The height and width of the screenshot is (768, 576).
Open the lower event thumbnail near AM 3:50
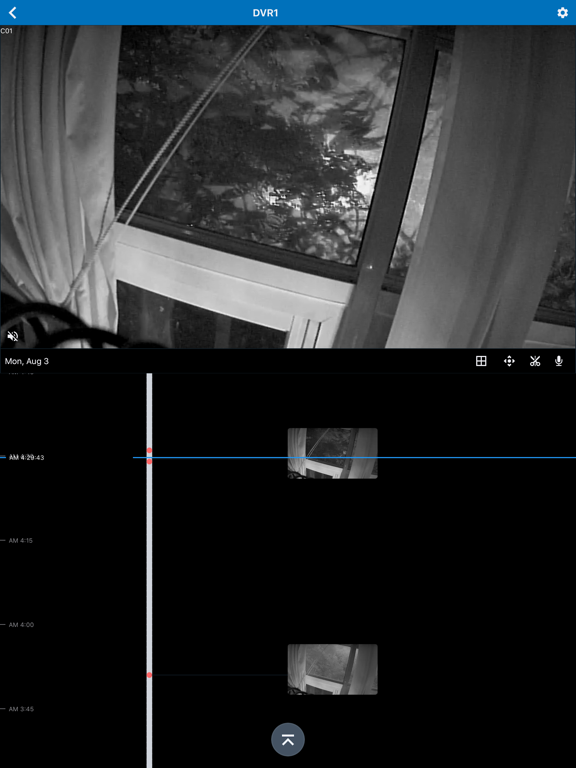pyautogui.click(x=333, y=669)
